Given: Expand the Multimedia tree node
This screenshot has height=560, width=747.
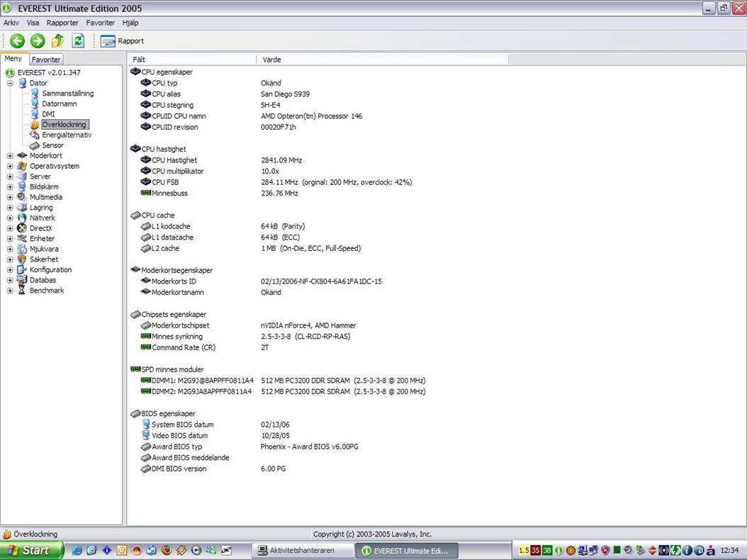Looking at the screenshot, I should pyautogui.click(x=10, y=197).
